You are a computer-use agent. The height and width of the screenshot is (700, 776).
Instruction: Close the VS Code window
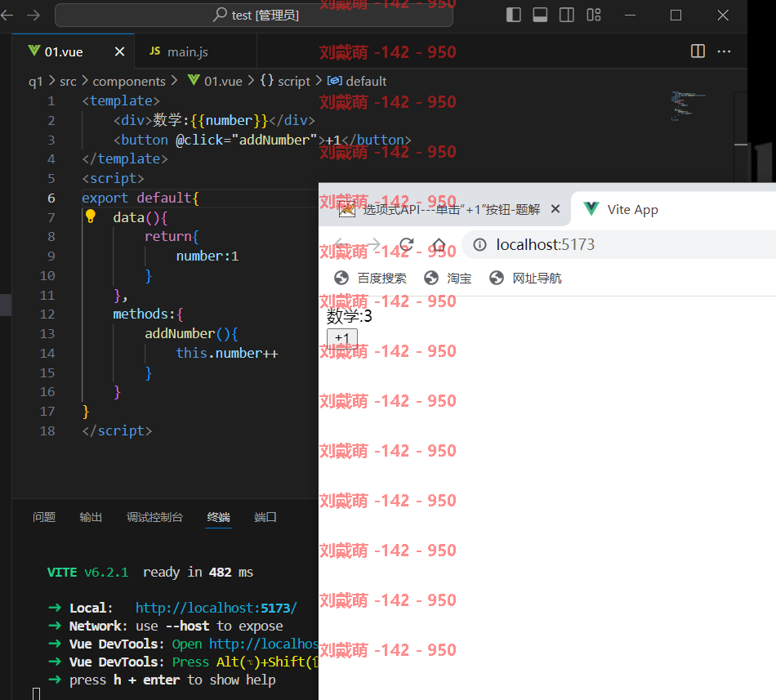(723, 16)
